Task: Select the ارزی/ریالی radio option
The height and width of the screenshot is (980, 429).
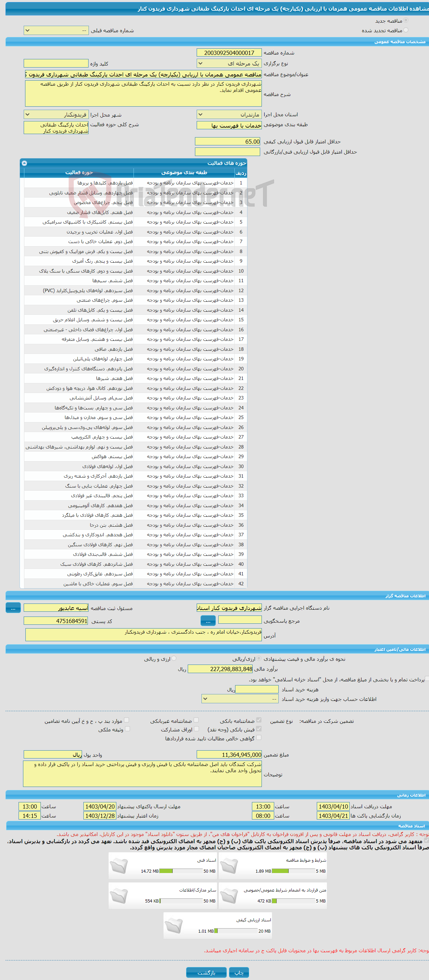Action: point(259,658)
